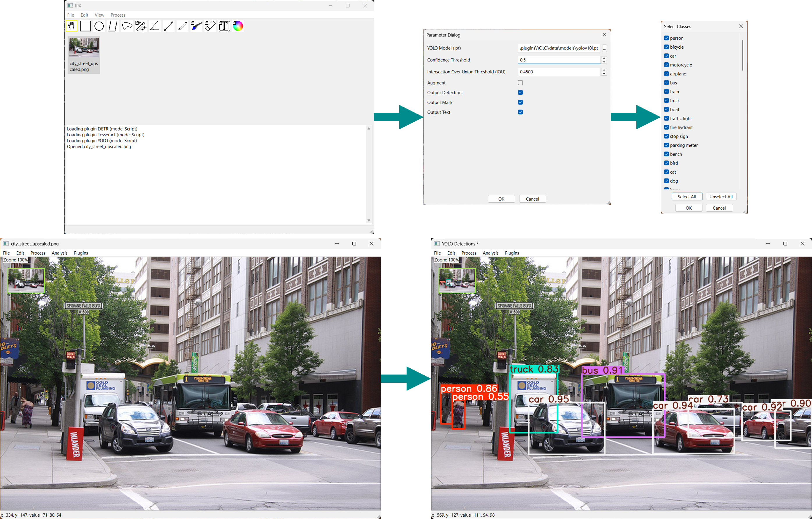Open the color wheel picker
Image resolution: width=812 pixels, height=519 pixels.
[238, 26]
